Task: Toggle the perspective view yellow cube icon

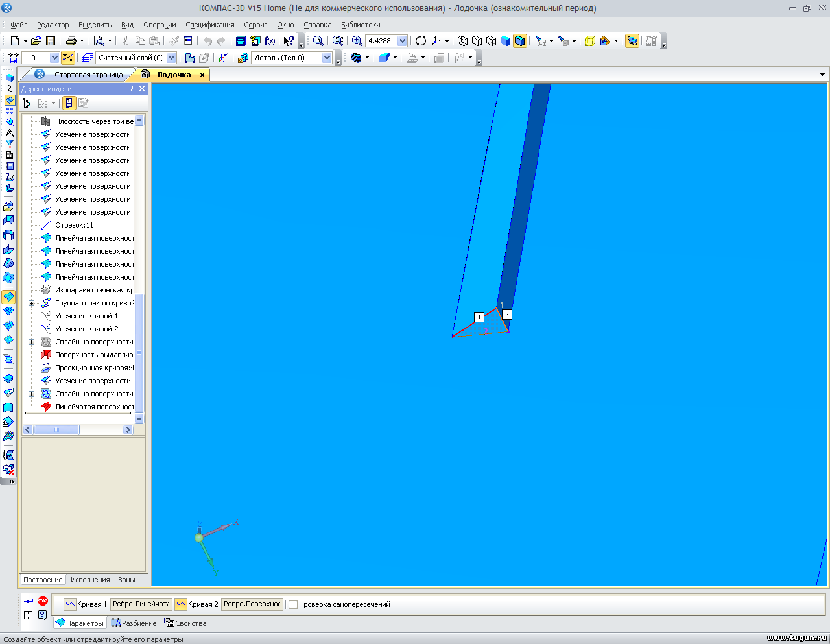Action: tap(589, 41)
